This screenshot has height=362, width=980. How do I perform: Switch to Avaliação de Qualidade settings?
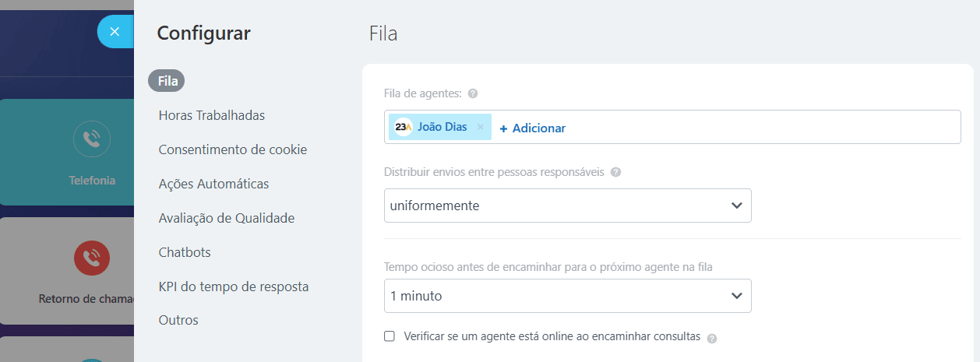(x=226, y=218)
